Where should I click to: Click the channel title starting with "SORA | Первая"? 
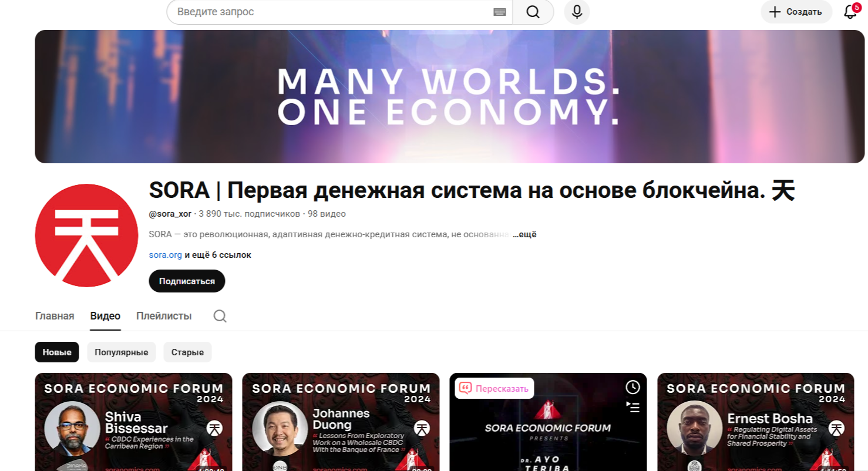pos(472,190)
